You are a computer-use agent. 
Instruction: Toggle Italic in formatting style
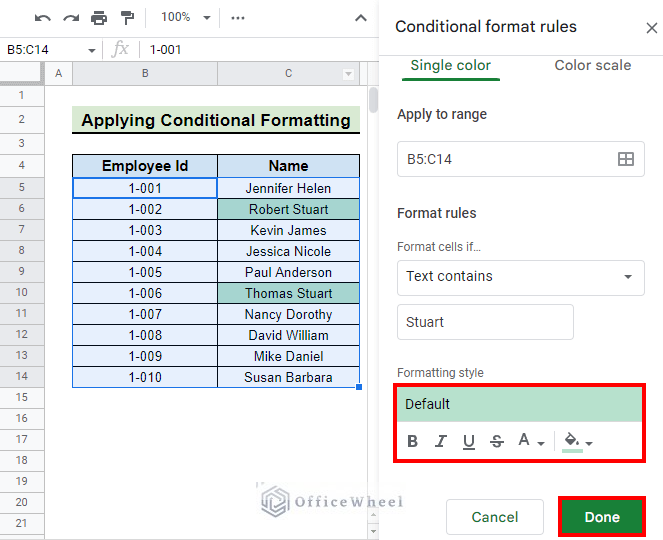pyautogui.click(x=441, y=441)
